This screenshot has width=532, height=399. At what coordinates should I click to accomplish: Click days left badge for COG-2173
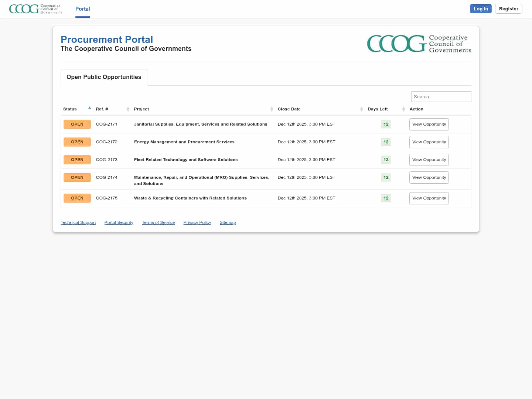386,160
